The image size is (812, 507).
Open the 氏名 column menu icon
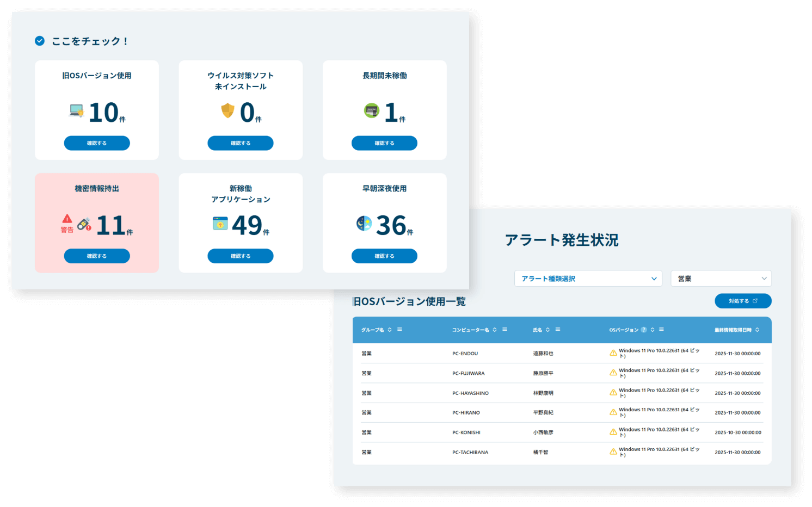[557, 330]
